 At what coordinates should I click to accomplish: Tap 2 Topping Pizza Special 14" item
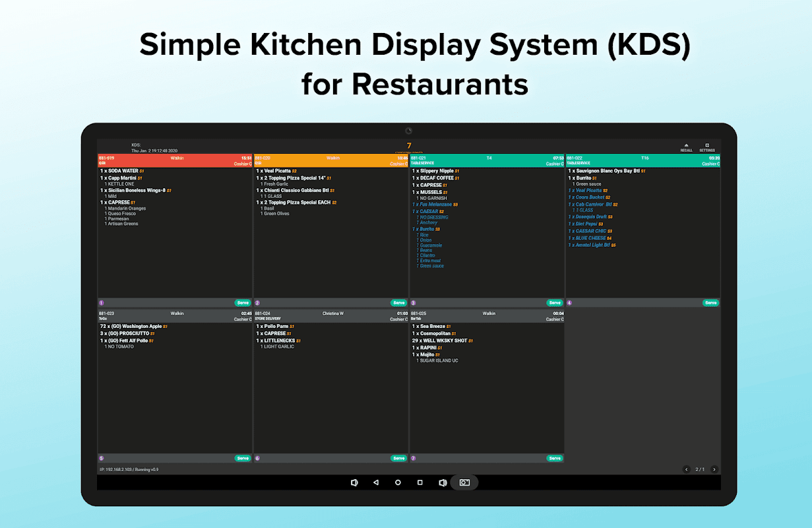point(294,178)
